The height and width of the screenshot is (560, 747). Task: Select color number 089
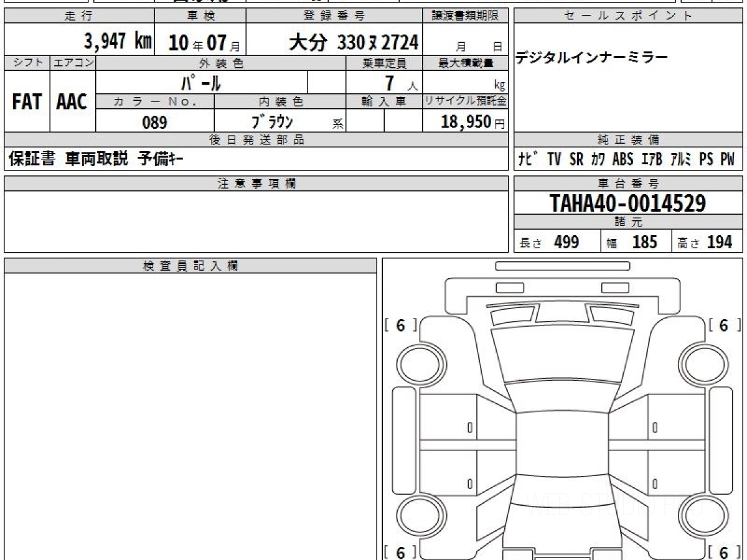[x=154, y=123]
